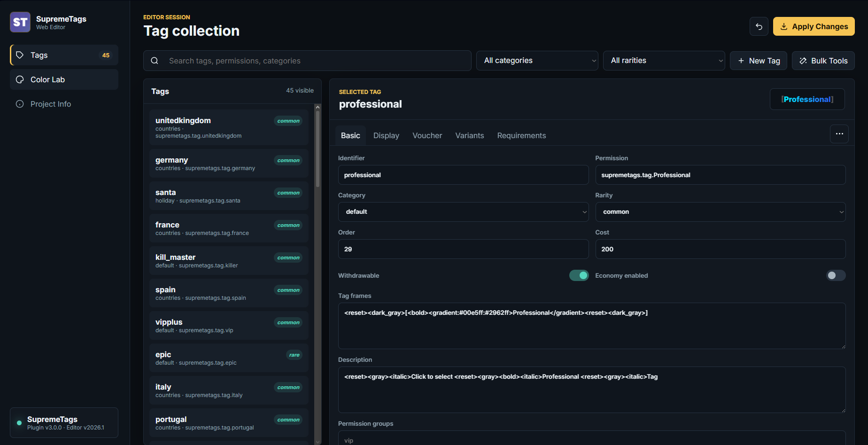Select the santa holiday tag
The width and height of the screenshot is (868, 445).
[229, 196]
